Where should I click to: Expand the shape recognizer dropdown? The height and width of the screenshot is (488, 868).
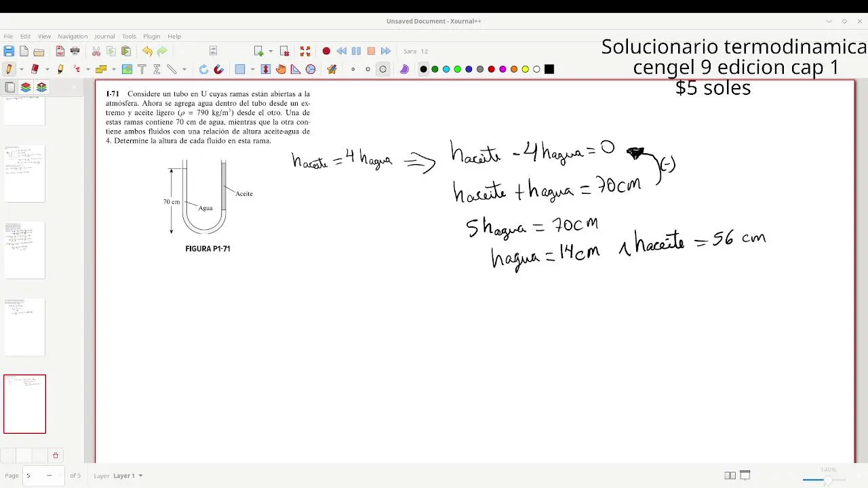pyautogui.click(x=87, y=69)
